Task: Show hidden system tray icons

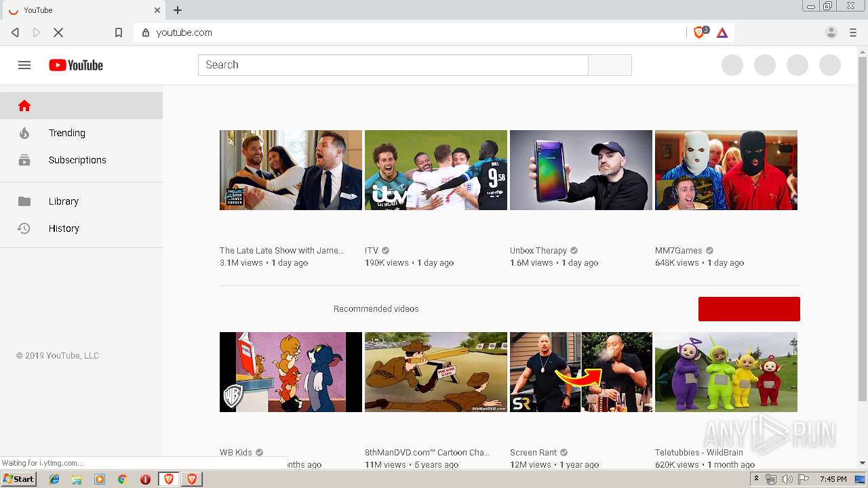Action: point(756,479)
